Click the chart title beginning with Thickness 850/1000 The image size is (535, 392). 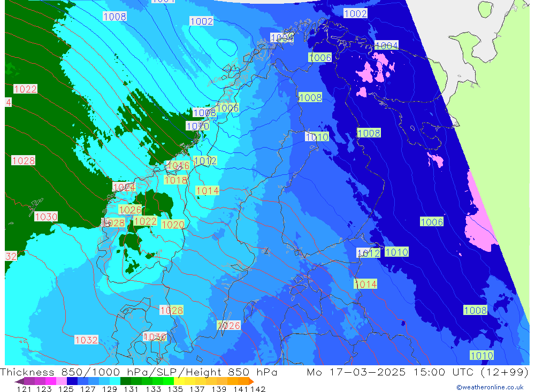(x=139, y=372)
